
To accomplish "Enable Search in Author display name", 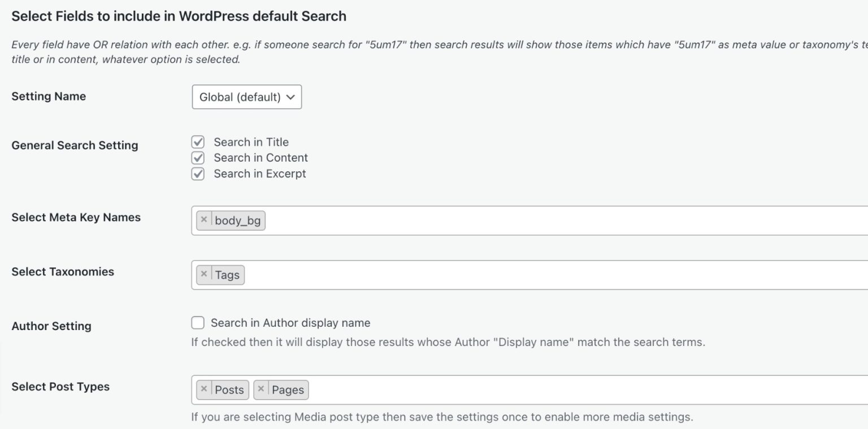I will tap(197, 322).
